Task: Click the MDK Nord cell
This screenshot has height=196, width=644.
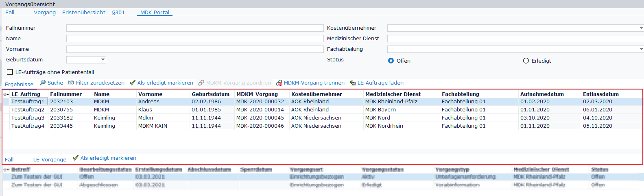Action: [402, 118]
